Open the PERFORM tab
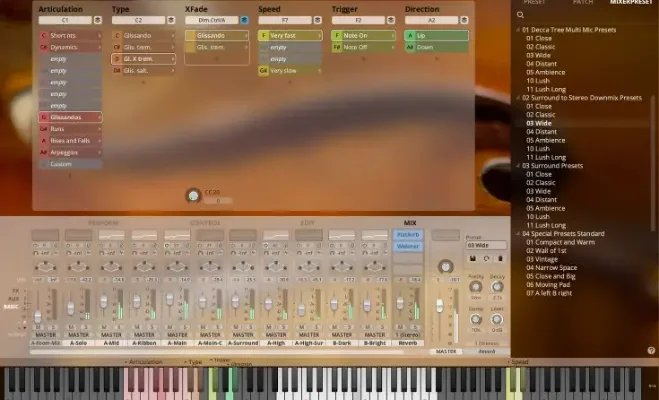Viewport: 659px width, 400px height. [103, 222]
